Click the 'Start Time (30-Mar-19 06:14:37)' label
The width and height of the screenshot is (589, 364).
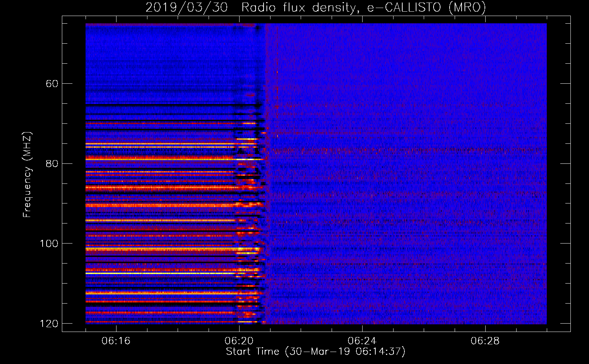pyautogui.click(x=316, y=352)
